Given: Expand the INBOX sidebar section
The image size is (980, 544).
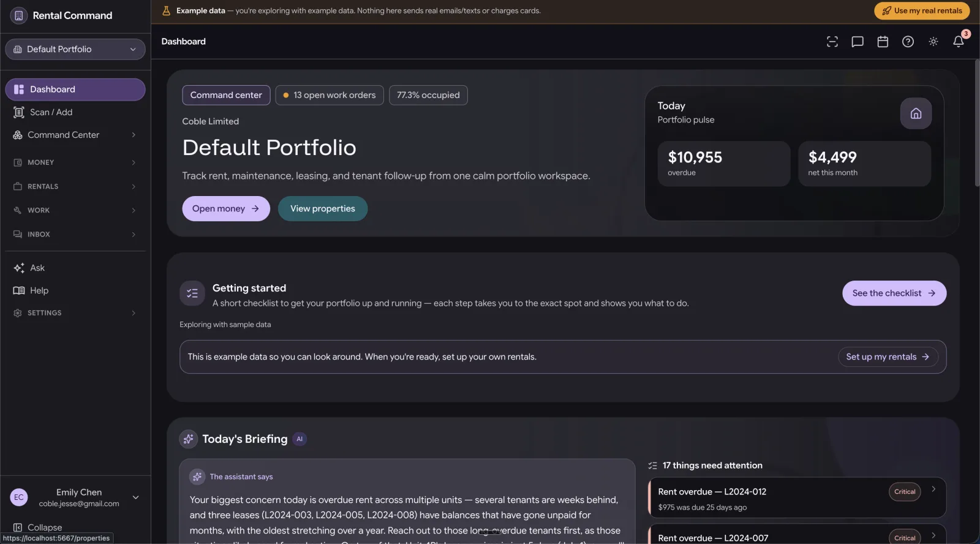Looking at the screenshot, I should [75, 234].
